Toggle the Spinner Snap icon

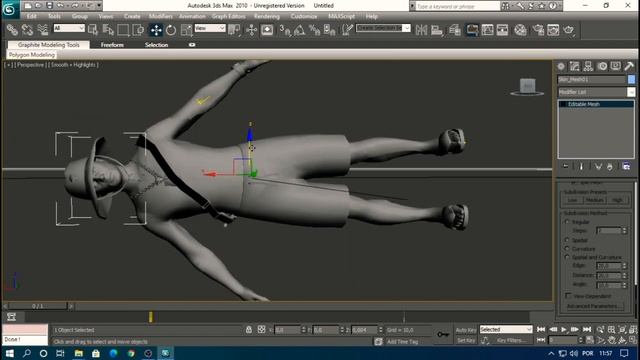(x=329, y=30)
